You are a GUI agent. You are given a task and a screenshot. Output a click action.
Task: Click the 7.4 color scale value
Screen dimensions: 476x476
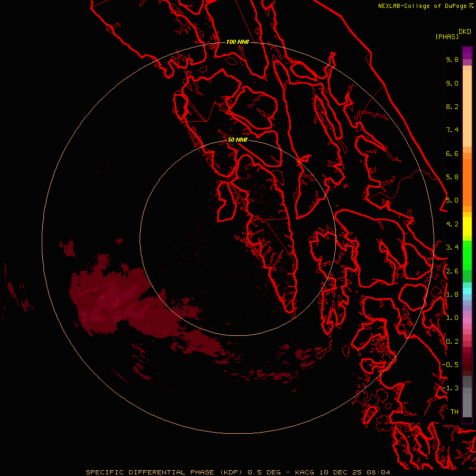[x=452, y=130]
